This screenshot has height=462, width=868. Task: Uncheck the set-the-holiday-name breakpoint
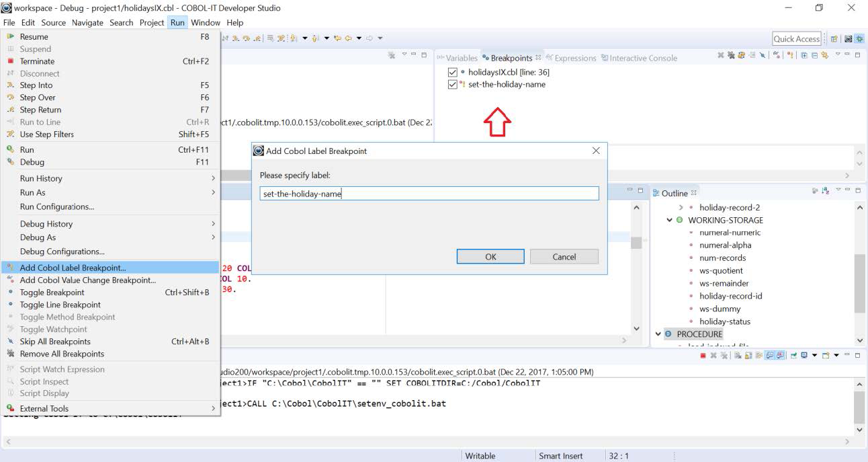[451, 85]
